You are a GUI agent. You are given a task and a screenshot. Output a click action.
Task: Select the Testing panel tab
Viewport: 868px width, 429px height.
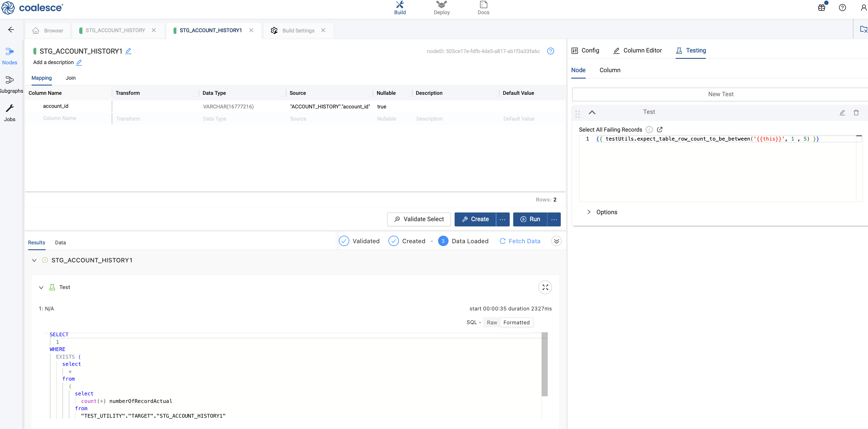click(691, 50)
